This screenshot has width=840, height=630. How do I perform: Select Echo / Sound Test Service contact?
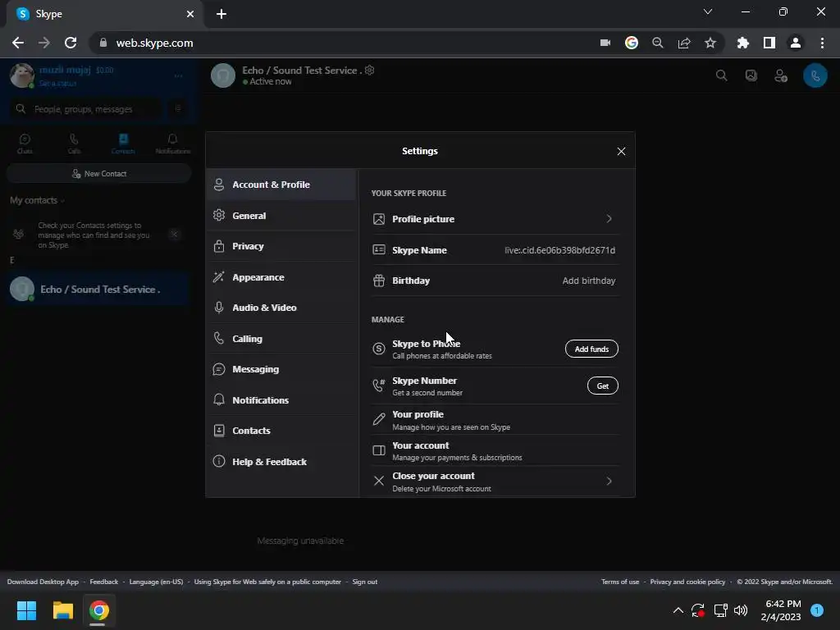pyautogui.click(x=99, y=290)
